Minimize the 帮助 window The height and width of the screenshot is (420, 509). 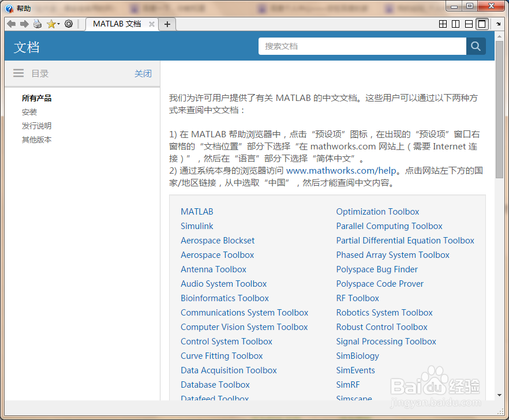pyautogui.click(x=455, y=6)
